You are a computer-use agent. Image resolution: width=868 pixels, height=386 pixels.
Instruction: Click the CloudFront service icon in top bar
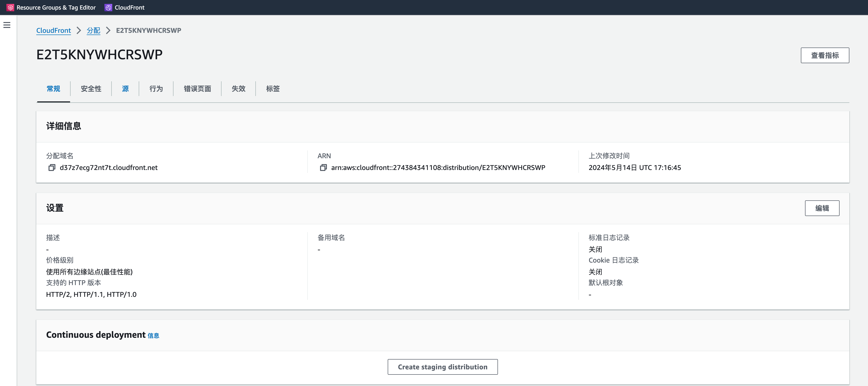pyautogui.click(x=108, y=7)
